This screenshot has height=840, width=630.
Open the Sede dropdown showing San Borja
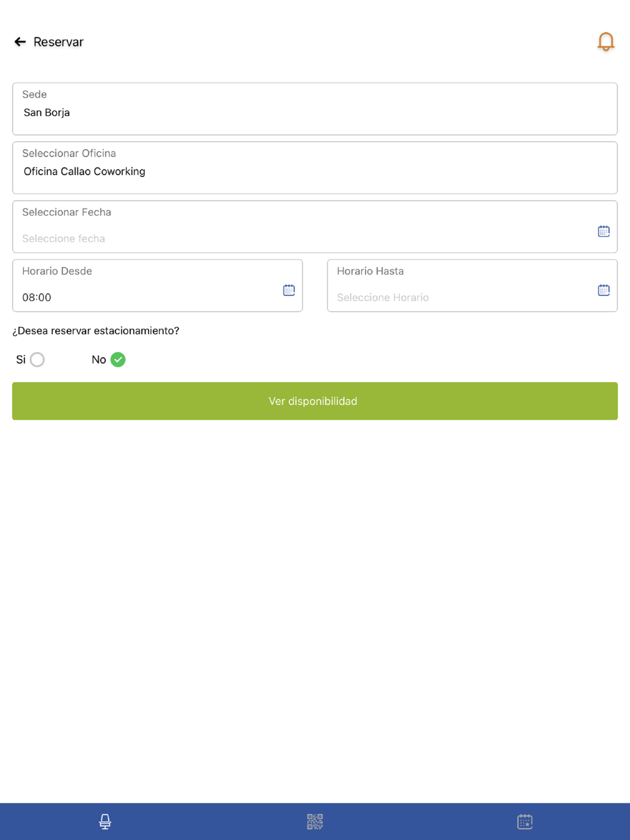315,109
